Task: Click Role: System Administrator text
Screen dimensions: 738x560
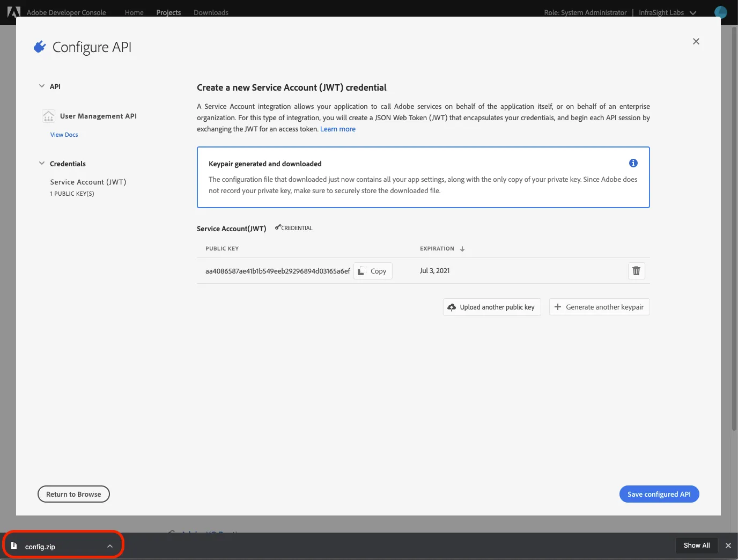Action: coord(585,12)
